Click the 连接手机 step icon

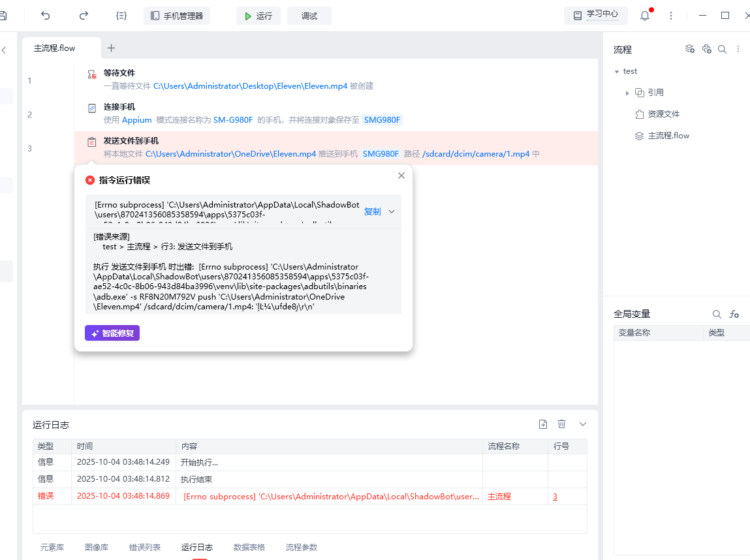pyautogui.click(x=92, y=108)
